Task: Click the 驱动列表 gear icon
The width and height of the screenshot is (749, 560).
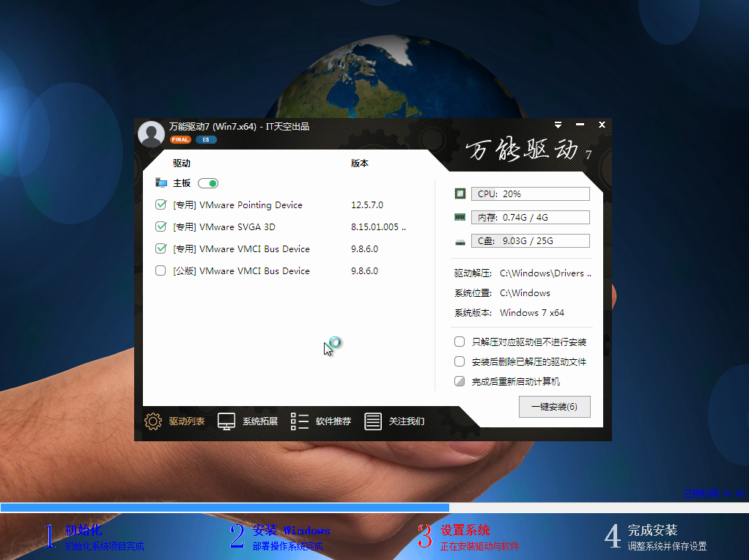Action: [x=152, y=421]
